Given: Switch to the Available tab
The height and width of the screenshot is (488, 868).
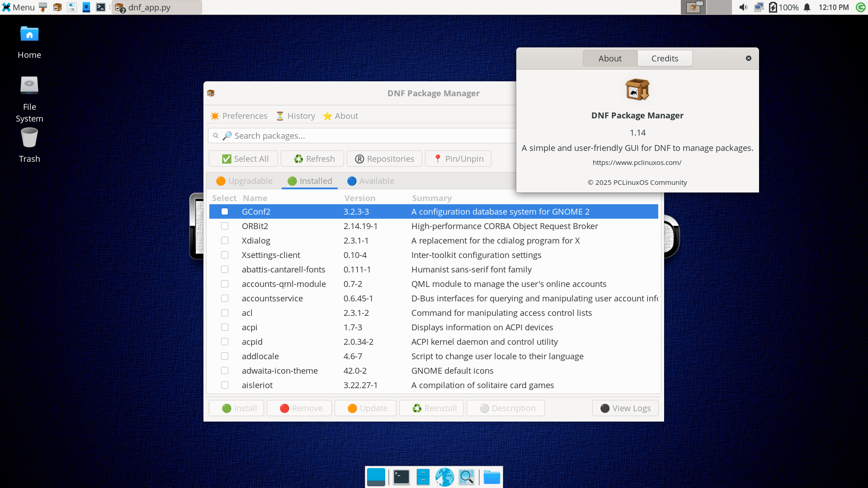Looking at the screenshot, I should [x=371, y=181].
